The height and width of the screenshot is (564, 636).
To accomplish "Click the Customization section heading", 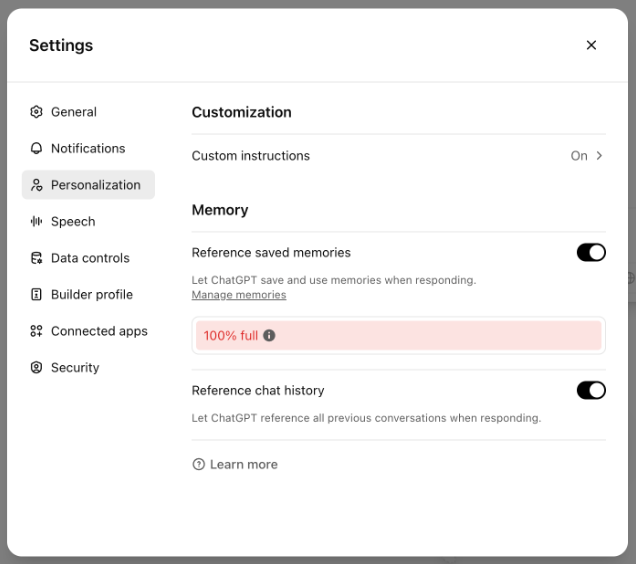I will coord(241,112).
